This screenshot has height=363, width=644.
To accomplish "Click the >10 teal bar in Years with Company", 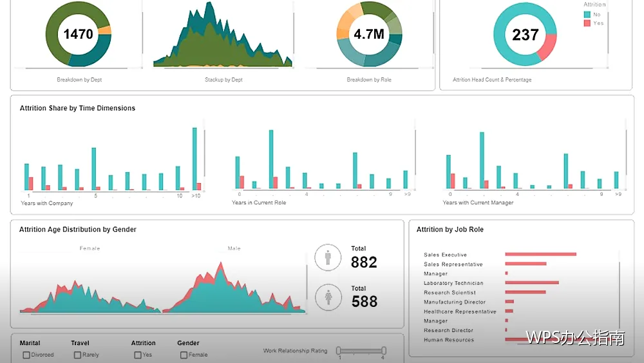I will 194,159.
